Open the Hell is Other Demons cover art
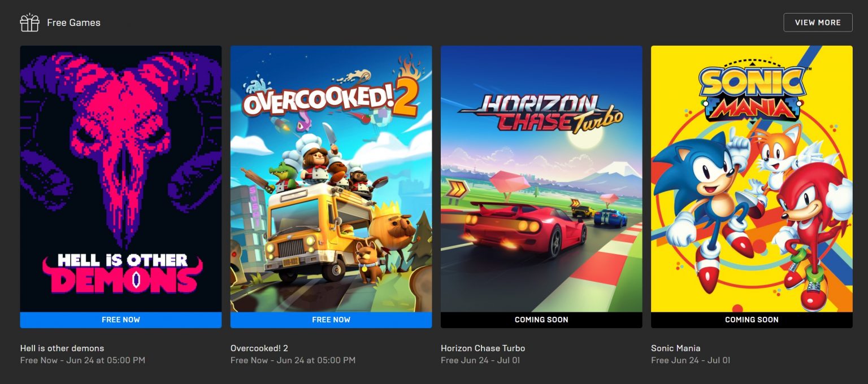868x384 pixels. pos(121,178)
